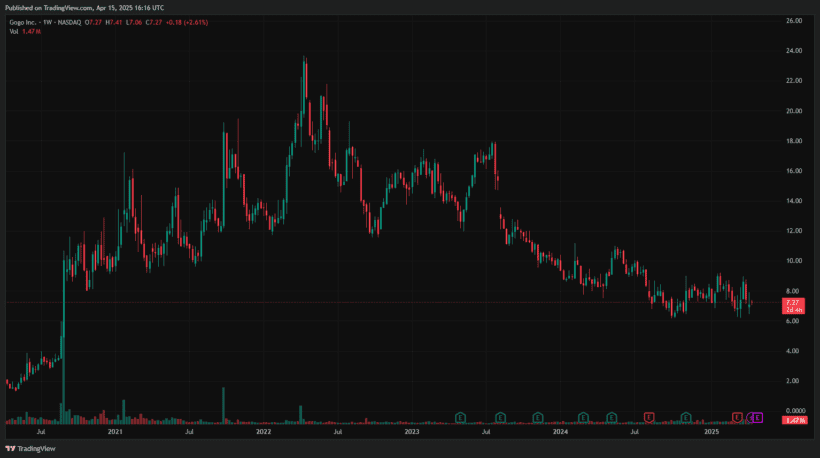Click the 2023 label on the time axis
Image resolution: width=820 pixels, height=458 pixels.
point(412,433)
